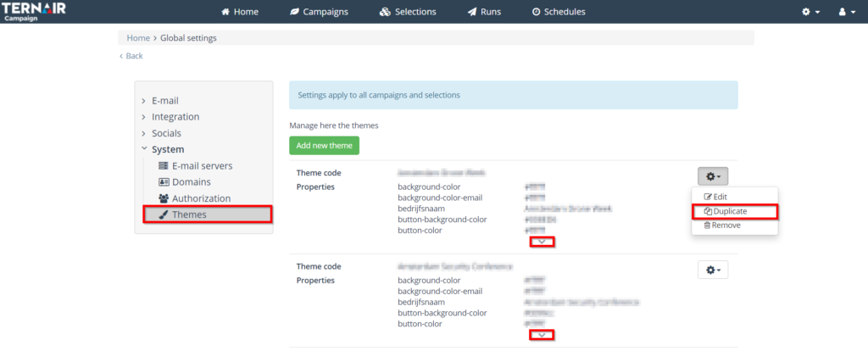Expand the E-mail settings section
The width and height of the screenshot is (868, 351).
tap(164, 101)
